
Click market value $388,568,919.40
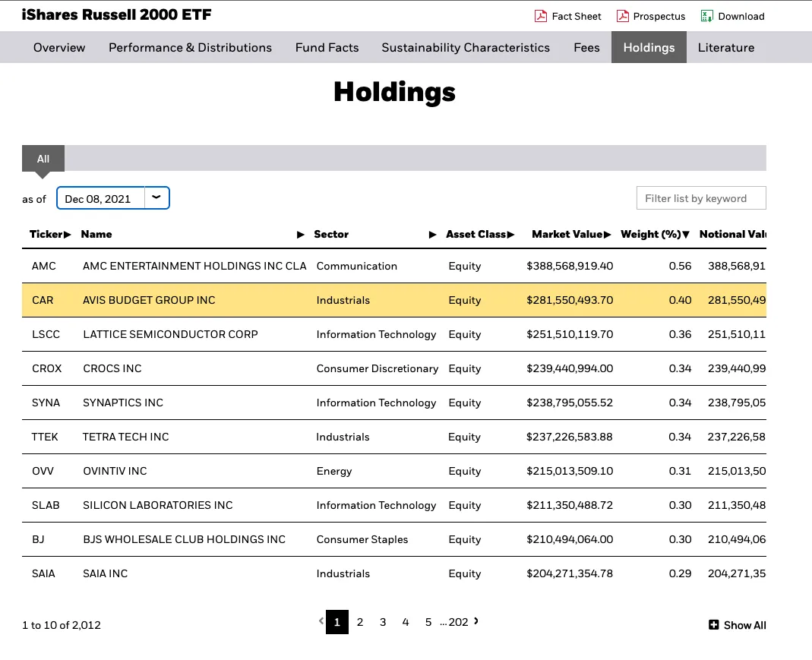click(570, 266)
